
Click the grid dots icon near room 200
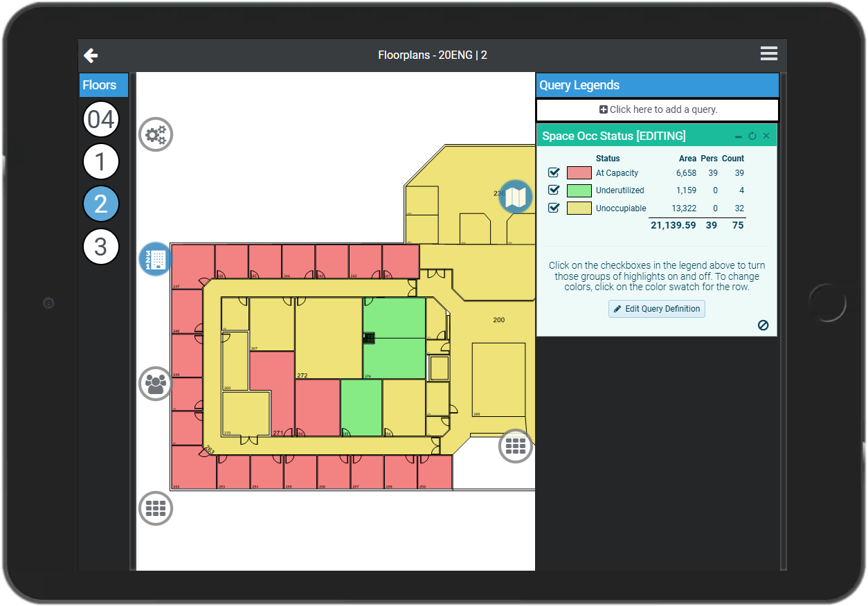click(516, 447)
